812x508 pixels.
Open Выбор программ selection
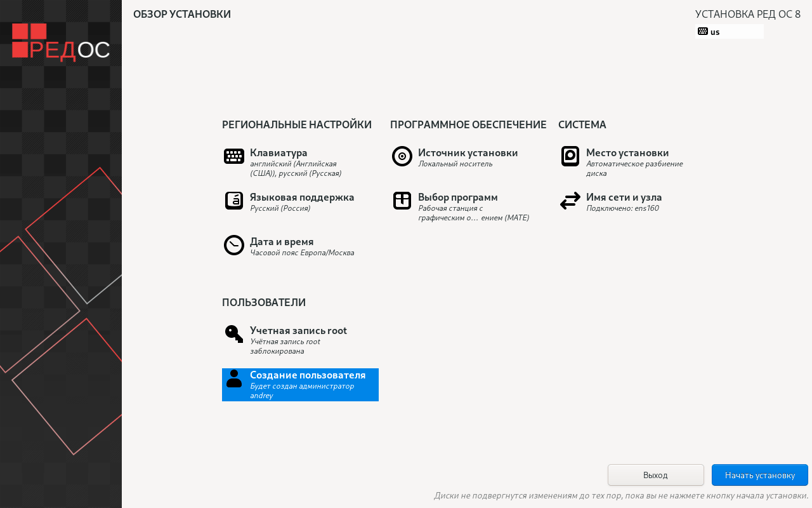[x=457, y=197]
